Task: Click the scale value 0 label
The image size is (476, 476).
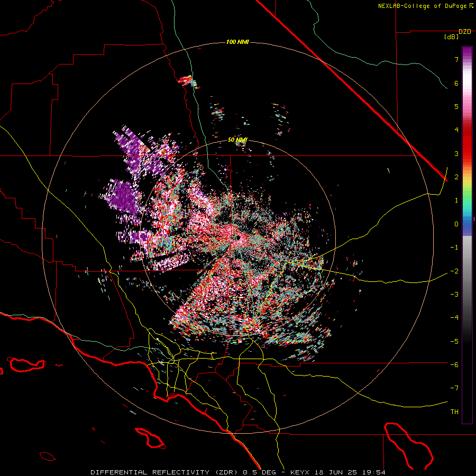Action: tap(456, 224)
